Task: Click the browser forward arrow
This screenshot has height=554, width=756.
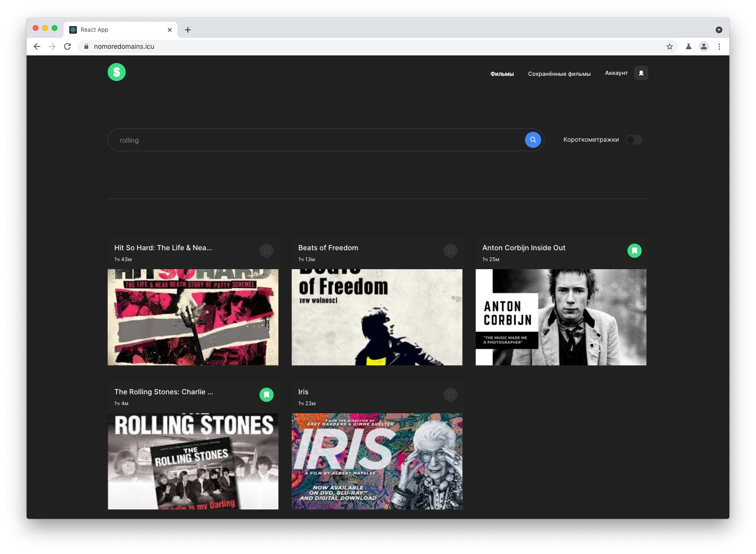Action: point(52,46)
